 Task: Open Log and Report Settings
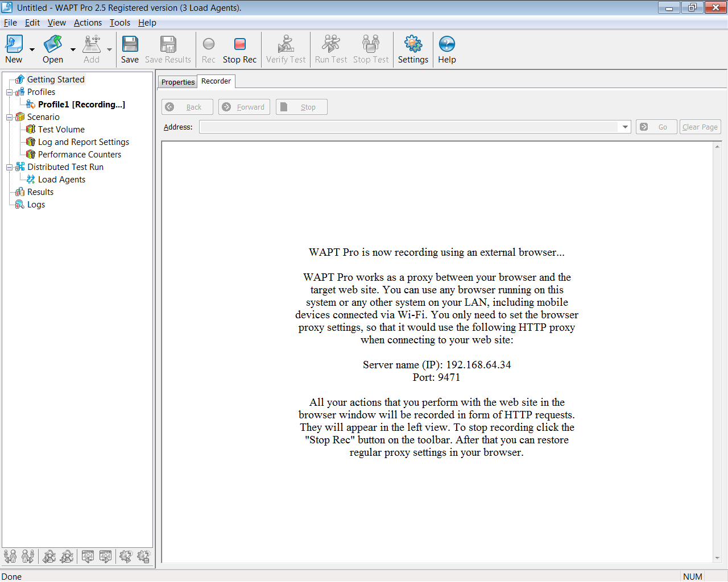pyautogui.click(x=84, y=142)
